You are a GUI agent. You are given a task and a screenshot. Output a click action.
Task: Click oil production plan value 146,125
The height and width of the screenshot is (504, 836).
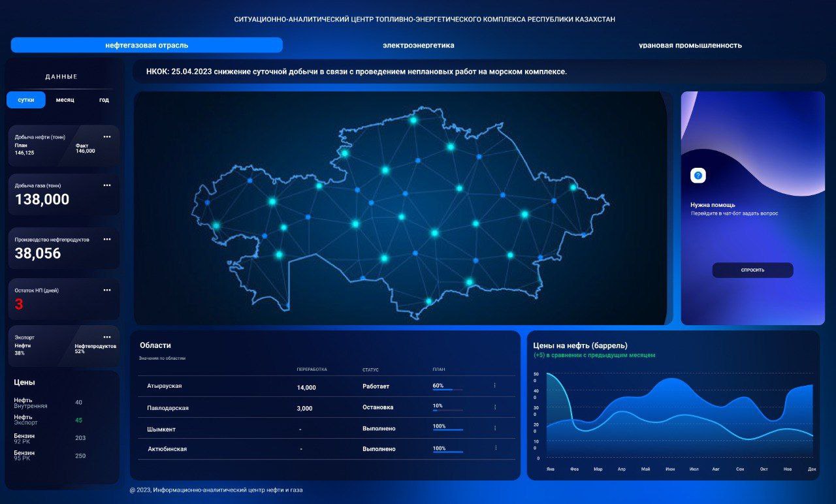click(25, 153)
